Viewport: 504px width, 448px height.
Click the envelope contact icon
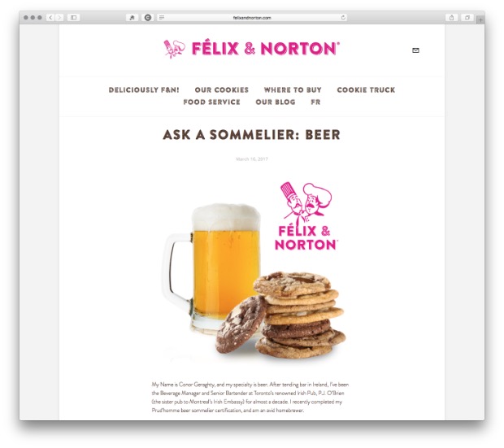point(415,50)
